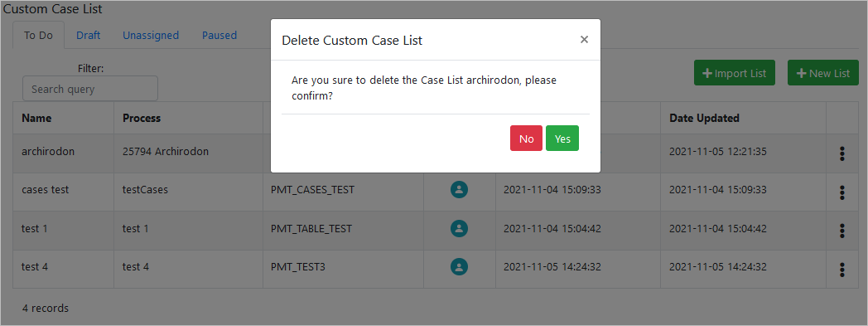Open the three-dot menu for test 4
868x326 pixels.
coord(842,270)
